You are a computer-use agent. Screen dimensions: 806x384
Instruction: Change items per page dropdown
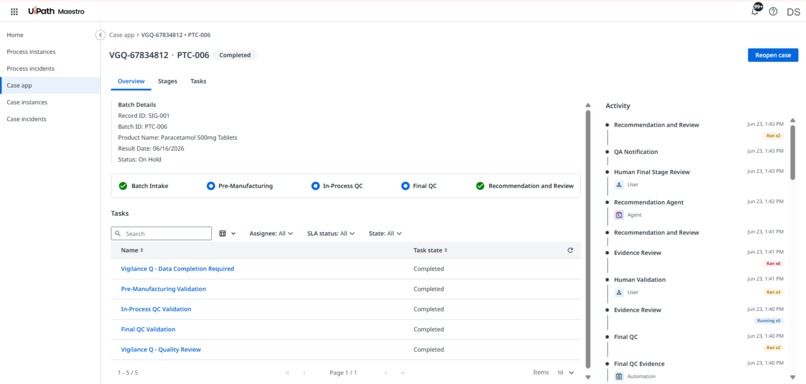pyautogui.click(x=565, y=372)
